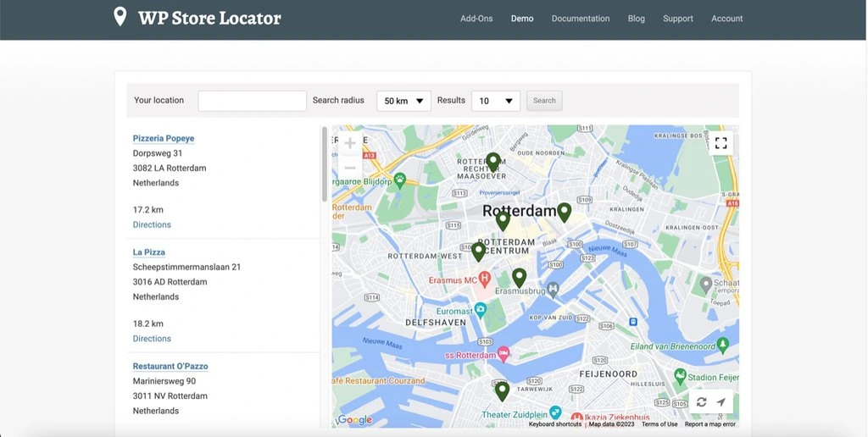Click the DELFSHAVEN map label
The height and width of the screenshot is (437, 868).
[436, 323]
